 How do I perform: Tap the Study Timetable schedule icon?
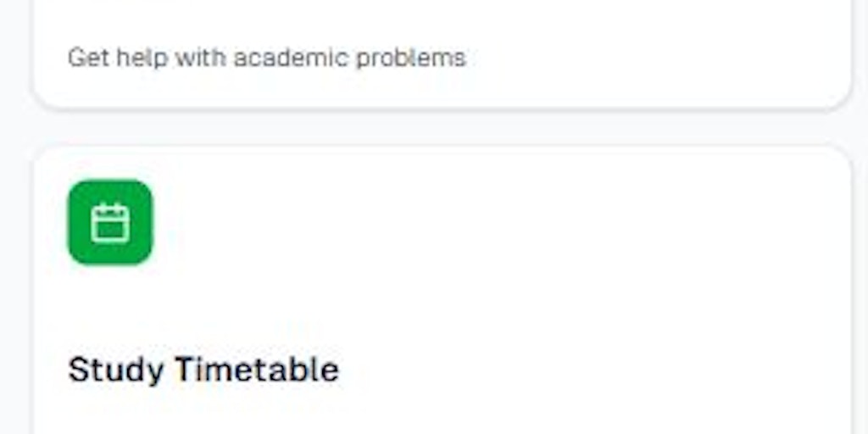click(110, 223)
